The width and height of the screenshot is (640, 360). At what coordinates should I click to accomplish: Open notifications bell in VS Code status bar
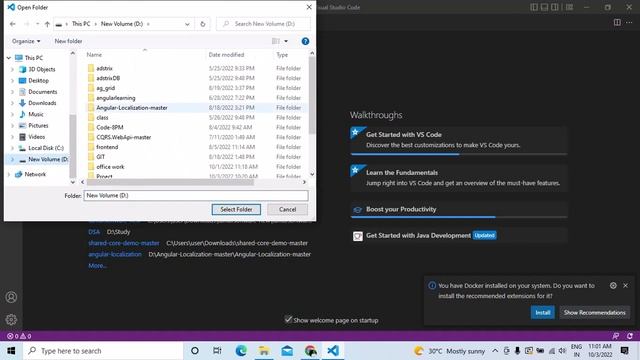tap(630, 336)
